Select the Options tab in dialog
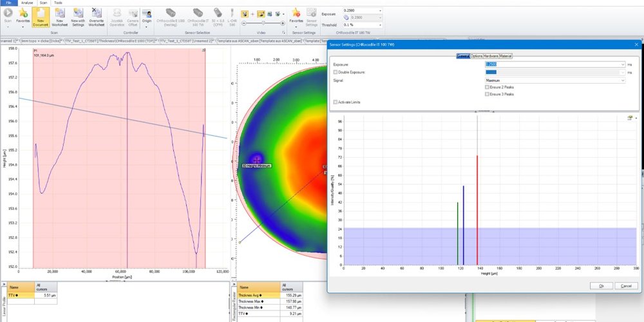The image size is (644, 322). (477, 56)
